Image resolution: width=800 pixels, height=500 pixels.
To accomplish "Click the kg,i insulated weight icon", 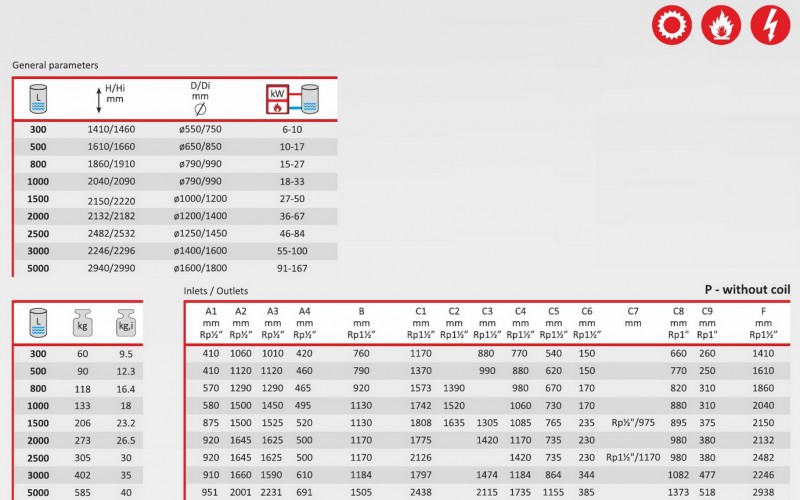I will click(x=126, y=323).
